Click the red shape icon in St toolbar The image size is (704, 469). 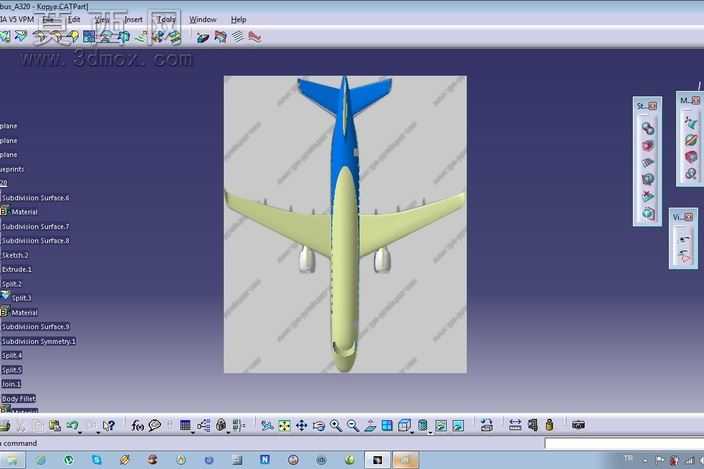647,145
